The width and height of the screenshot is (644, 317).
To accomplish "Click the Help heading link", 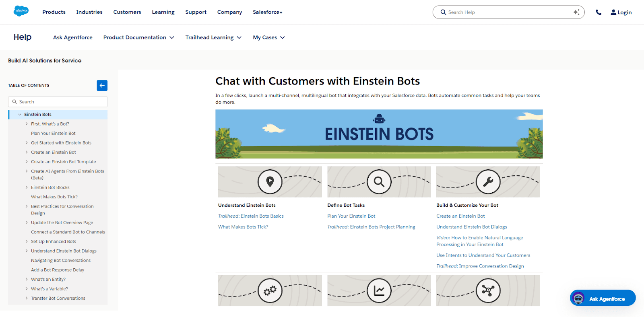I will [x=23, y=37].
